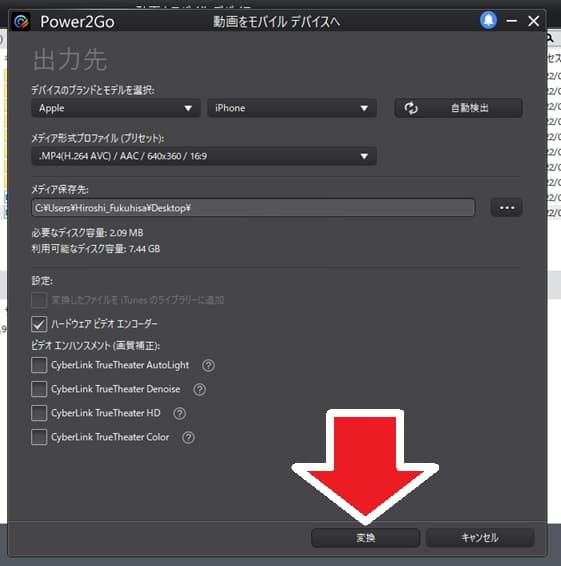Viewport: 561px width, 566px height.
Task: Click the メディア保存先 label
Action: pyautogui.click(x=60, y=190)
